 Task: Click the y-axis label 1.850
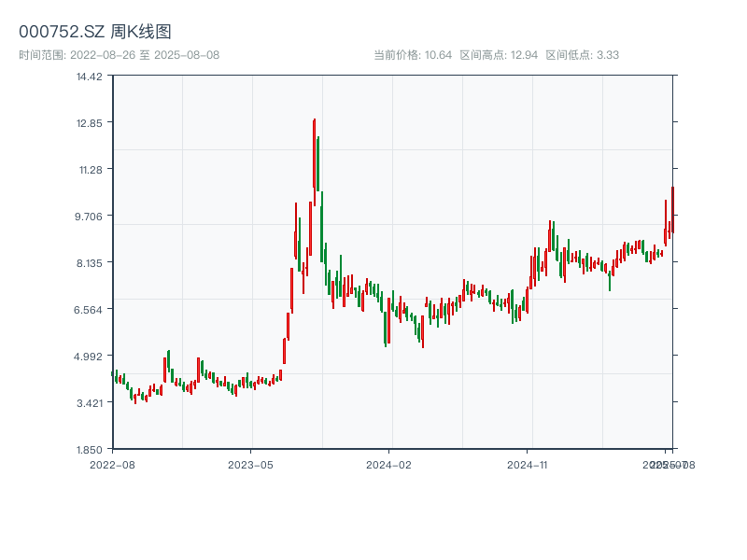pos(90,450)
